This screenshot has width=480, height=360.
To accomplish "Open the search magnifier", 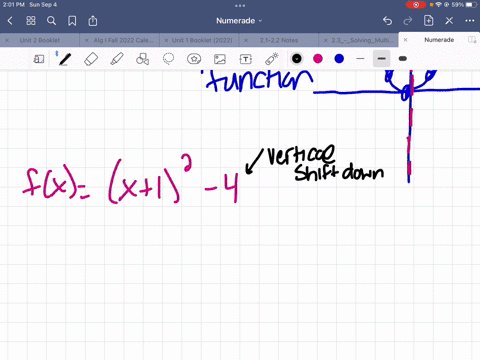I will tap(51, 21).
